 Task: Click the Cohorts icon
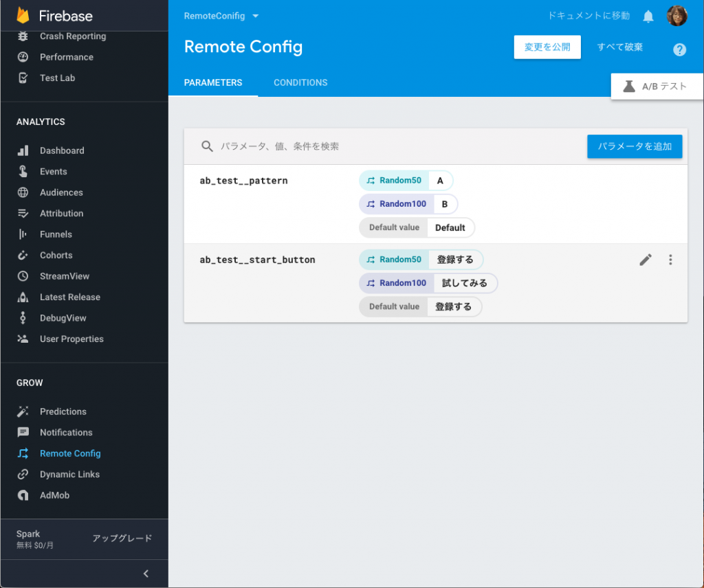[x=23, y=256]
